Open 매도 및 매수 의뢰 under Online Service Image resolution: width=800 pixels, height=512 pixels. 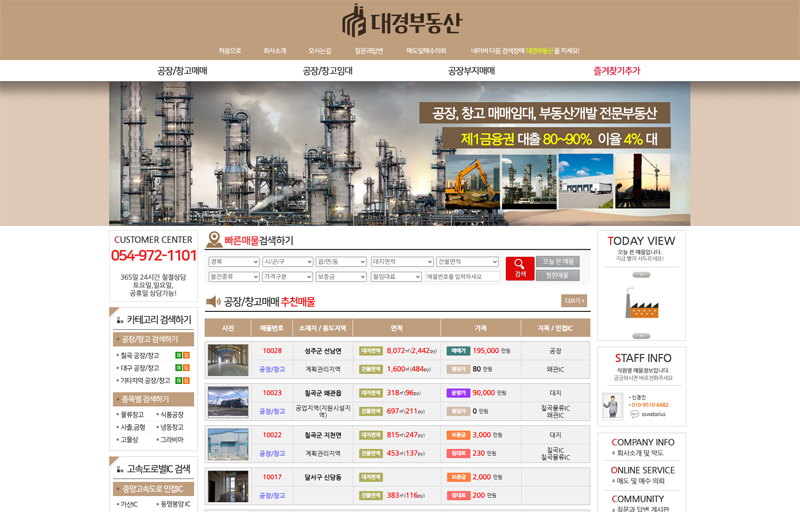pyautogui.click(x=640, y=481)
